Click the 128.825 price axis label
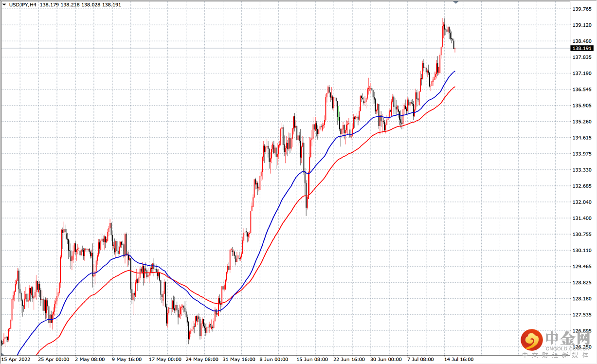This screenshot has width=597, height=364. pos(582,282)
